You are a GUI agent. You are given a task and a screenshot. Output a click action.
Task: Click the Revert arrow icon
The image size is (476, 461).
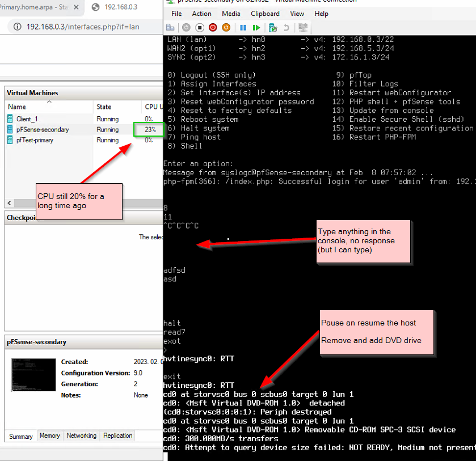pyautogui.click(x=286, y=28)
